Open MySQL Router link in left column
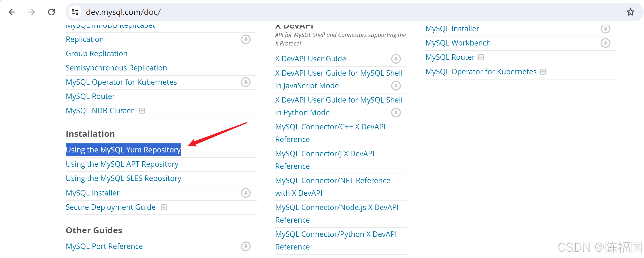 pos(90,96)
